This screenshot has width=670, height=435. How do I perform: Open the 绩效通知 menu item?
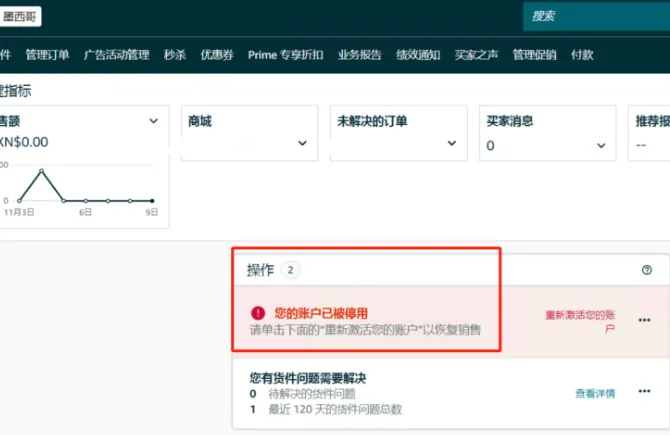click(x=418, y=55)
